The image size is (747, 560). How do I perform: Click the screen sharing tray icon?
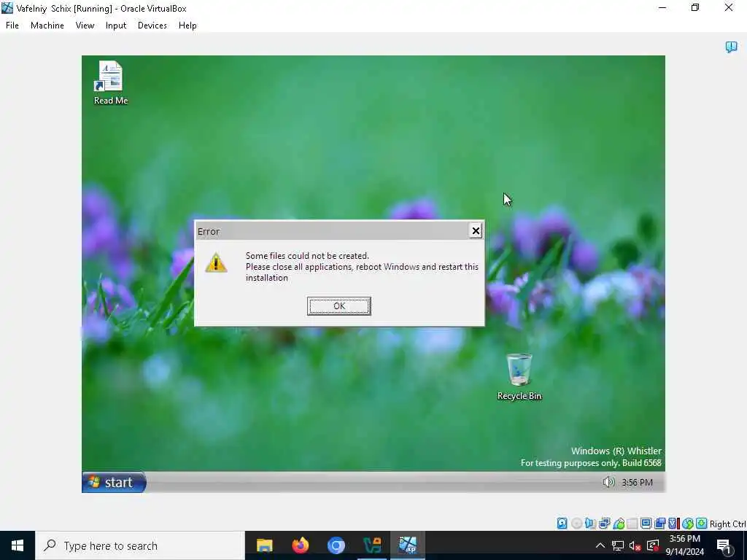pyautogui.click(x=653, y=545)
